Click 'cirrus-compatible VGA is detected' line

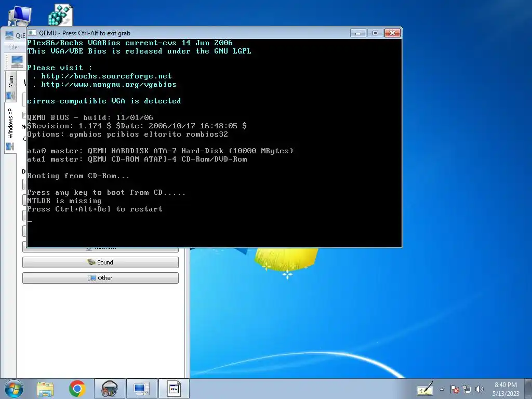[x=104, y=101]
